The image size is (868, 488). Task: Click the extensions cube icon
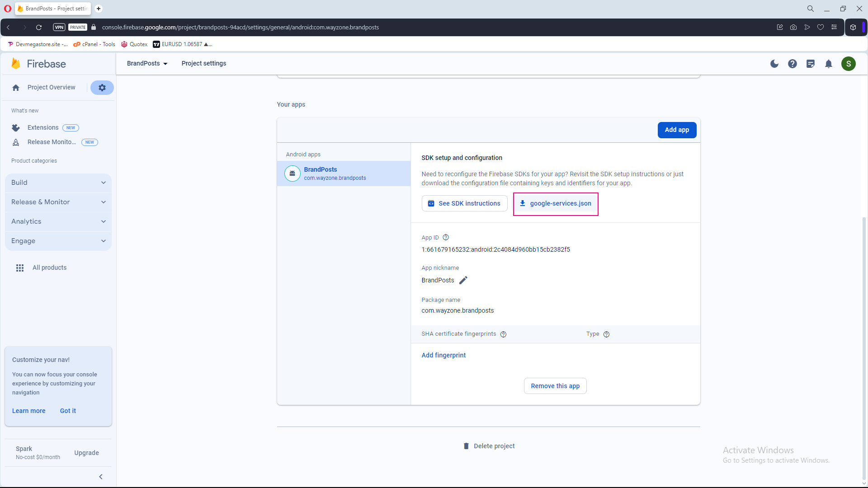click(853, 27)
